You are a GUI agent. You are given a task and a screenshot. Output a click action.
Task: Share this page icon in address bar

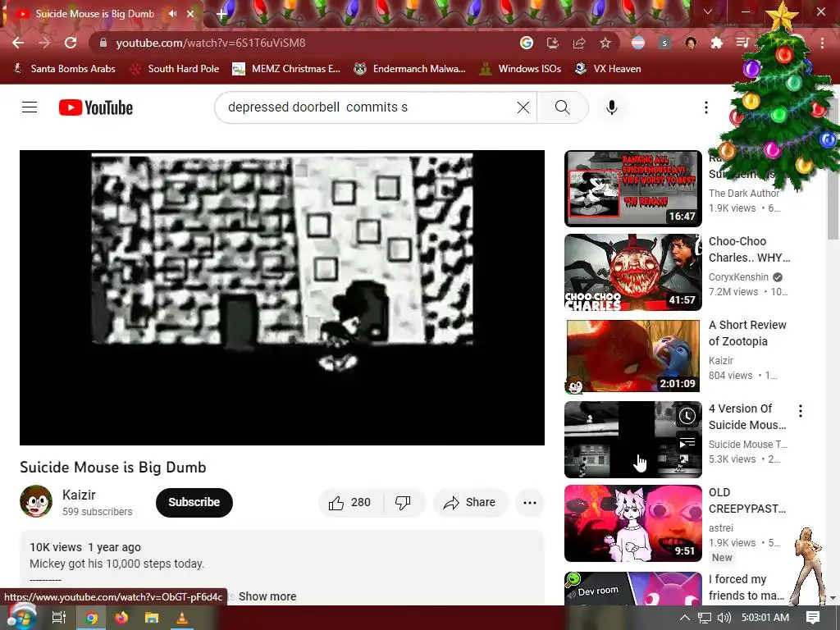coord(578,43)
